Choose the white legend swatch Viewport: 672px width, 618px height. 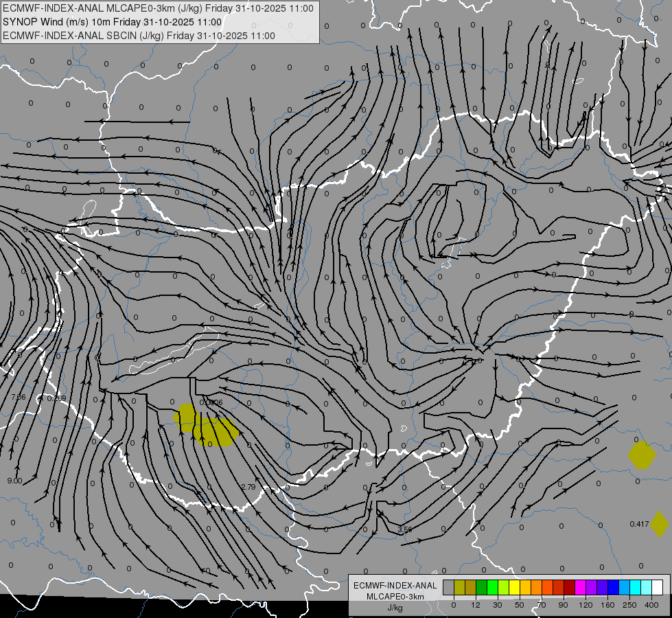pyautogui.click(x=658, y=588)
